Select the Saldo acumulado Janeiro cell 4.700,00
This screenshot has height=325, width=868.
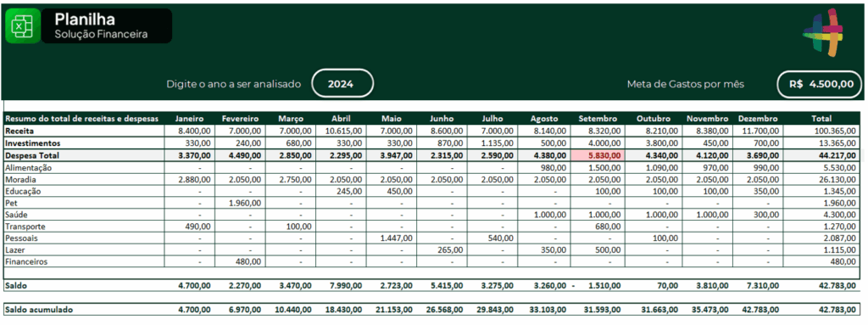[189, 310]
